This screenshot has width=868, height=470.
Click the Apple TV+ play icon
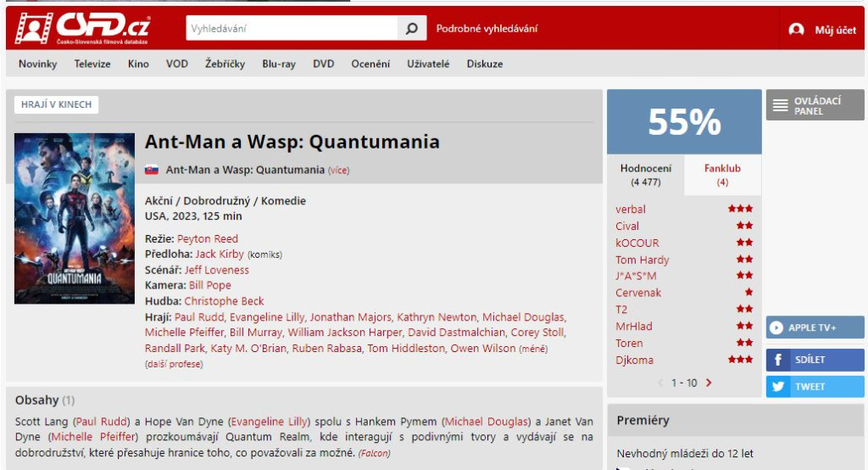click(x=776, y=327)
